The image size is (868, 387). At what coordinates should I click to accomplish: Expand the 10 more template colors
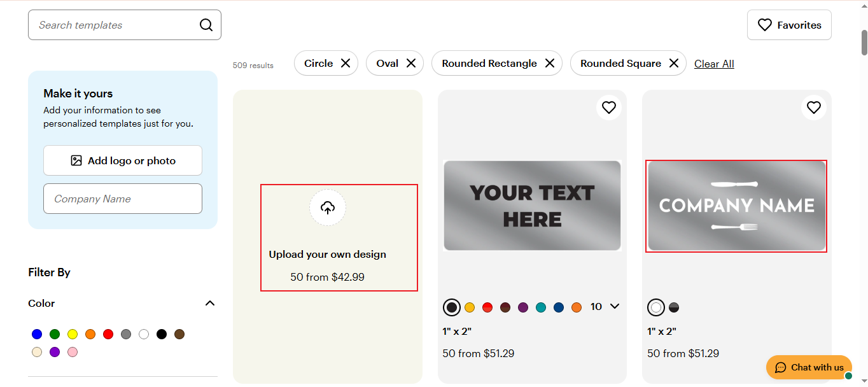click(614, 307)
